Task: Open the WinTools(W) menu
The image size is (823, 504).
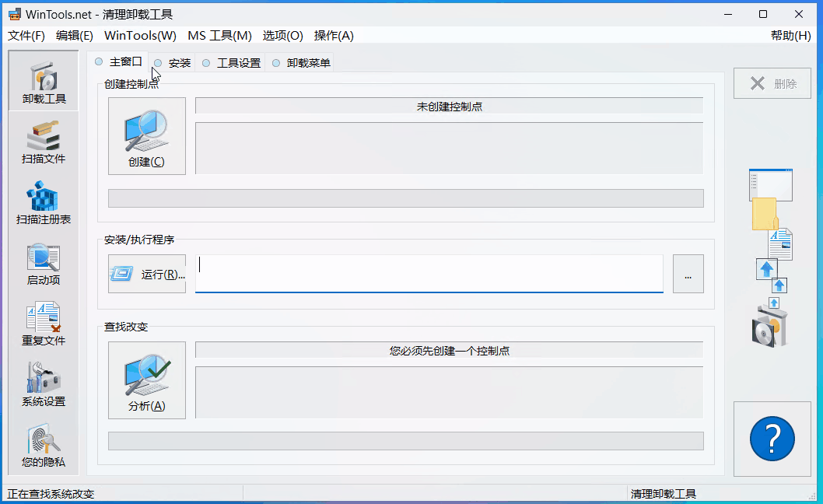Action: point(140,36)
